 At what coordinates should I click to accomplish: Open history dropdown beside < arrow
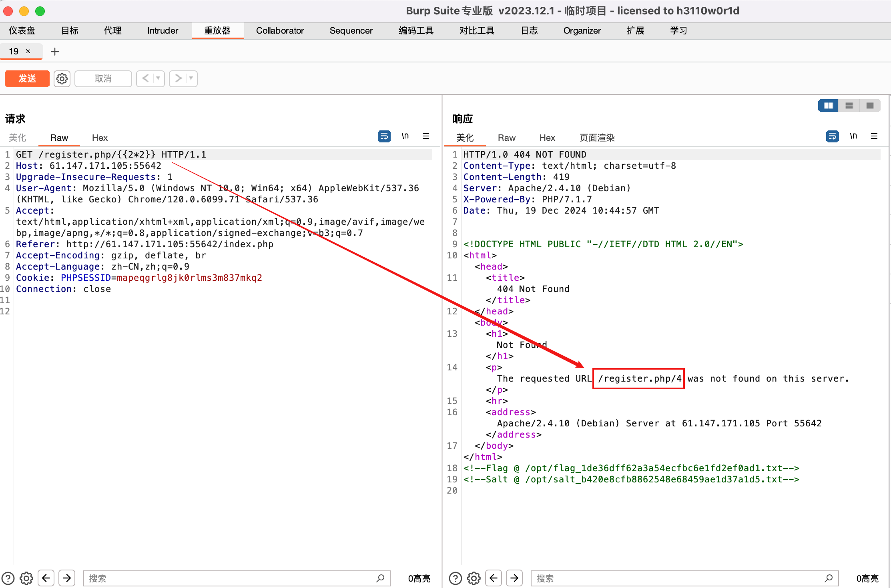(159, 78)
